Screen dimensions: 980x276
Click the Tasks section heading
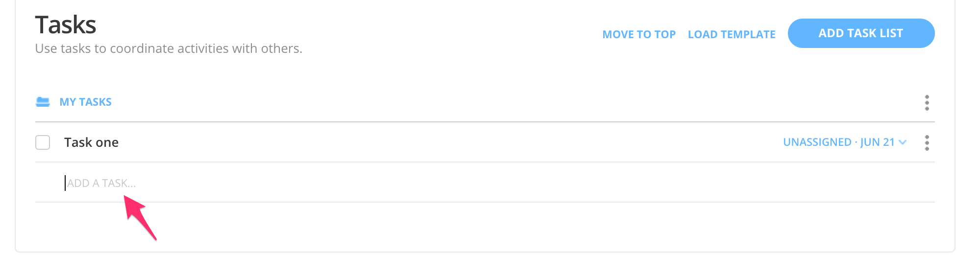coord(66,24)
